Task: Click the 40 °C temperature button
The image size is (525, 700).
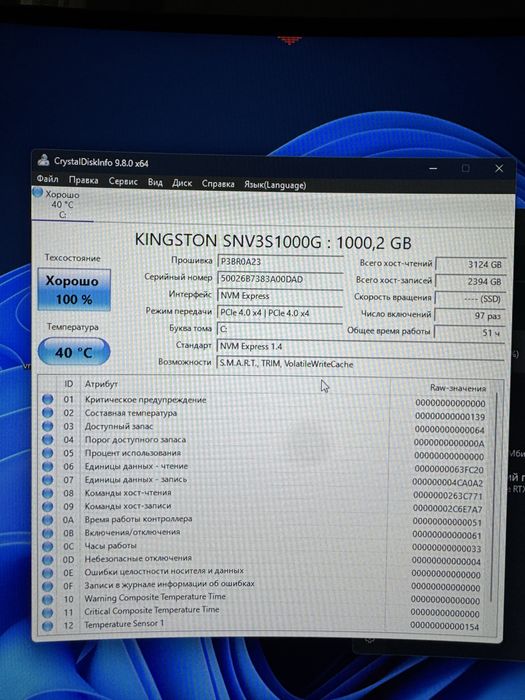Action: (74, 352)
